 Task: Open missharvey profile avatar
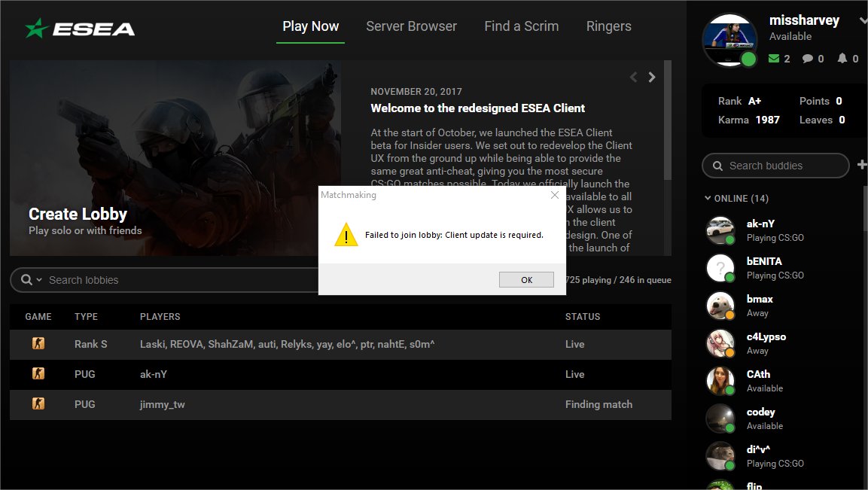(729, 40)
